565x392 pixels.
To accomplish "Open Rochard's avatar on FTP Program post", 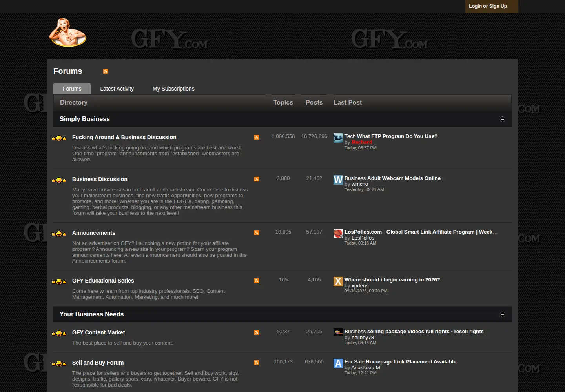I will [x=338, y=138].
